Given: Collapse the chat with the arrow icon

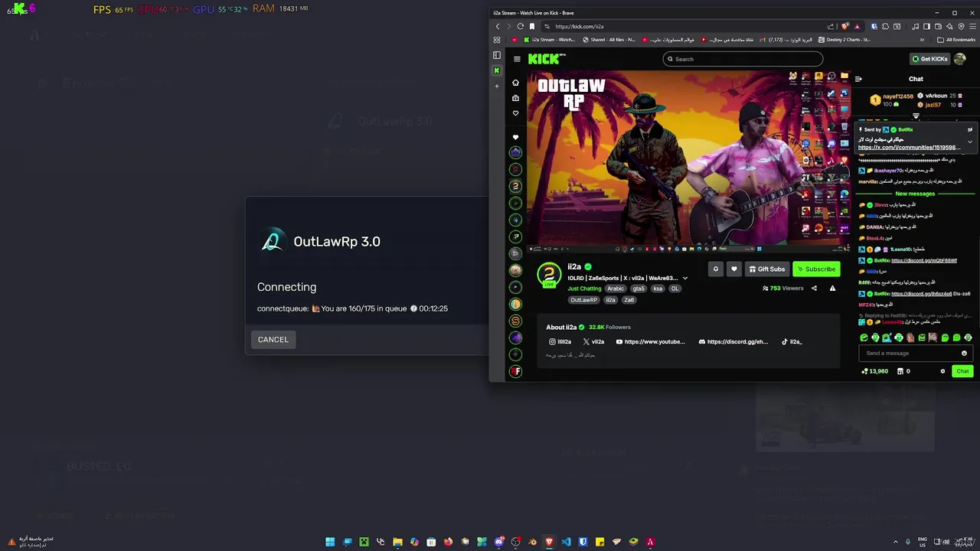Looking at the screenshot, I should tap(858, 79).
